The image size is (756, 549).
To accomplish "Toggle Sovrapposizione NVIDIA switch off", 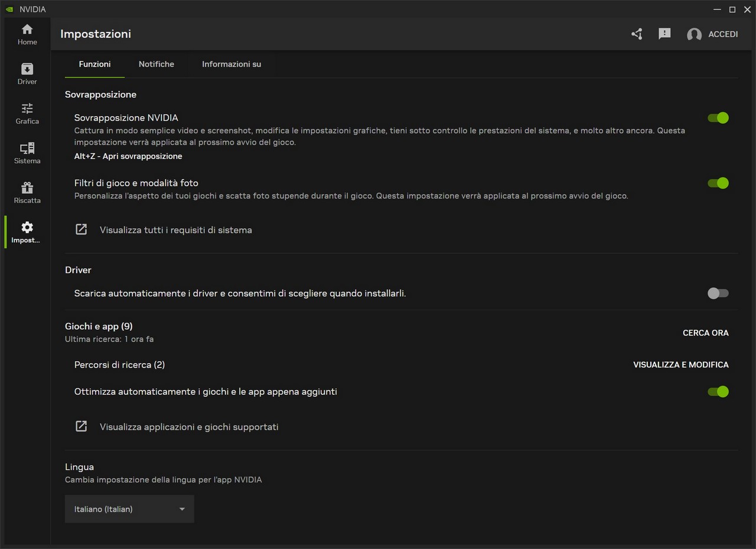I will pyautogui.click(x=718, y=118).
